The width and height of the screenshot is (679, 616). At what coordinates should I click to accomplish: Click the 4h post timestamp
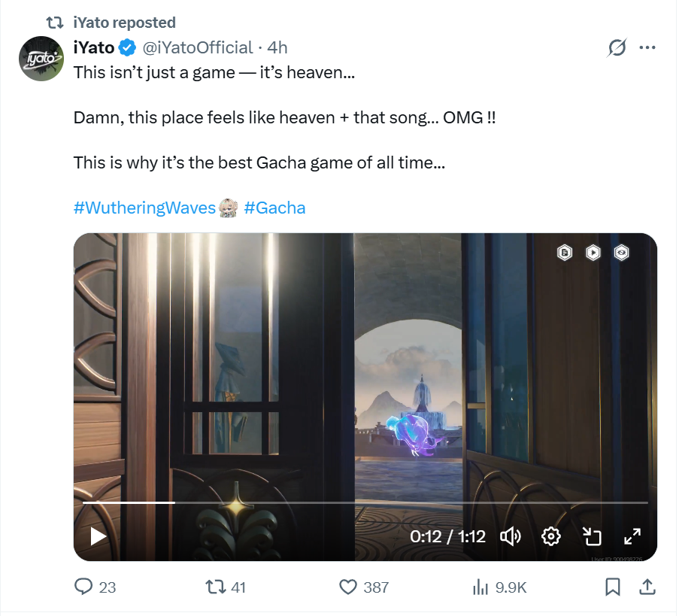coord(277,47)
